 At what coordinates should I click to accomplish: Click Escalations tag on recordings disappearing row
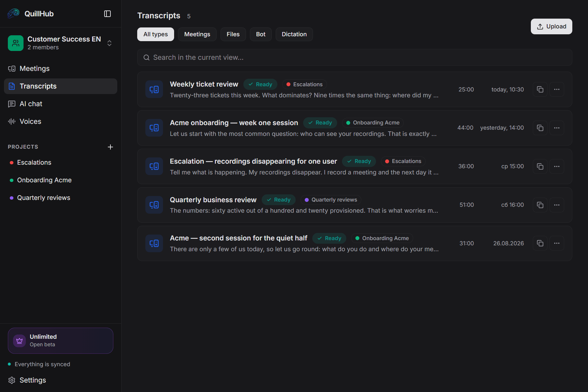click(x=403, y=161)
